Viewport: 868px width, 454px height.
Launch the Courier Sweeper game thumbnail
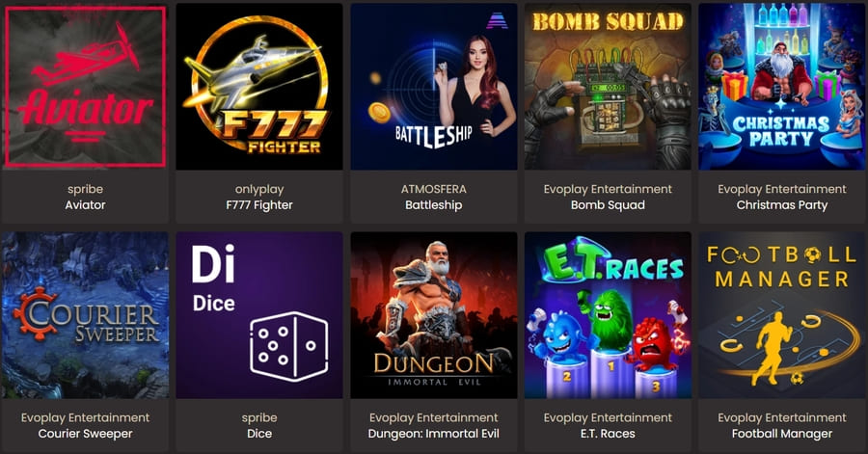(x=85, y=315)
